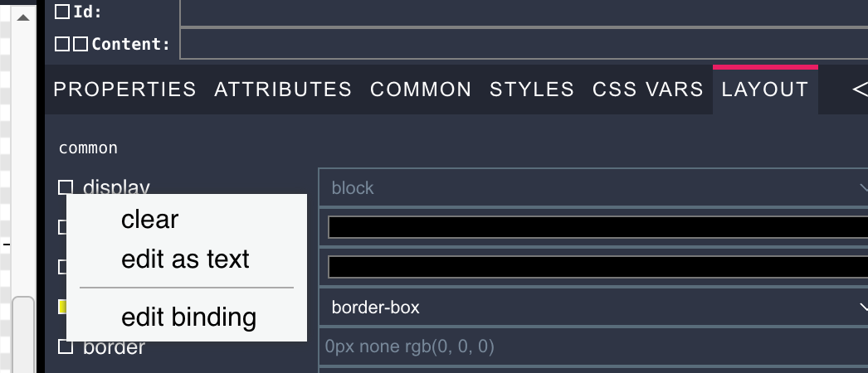Toggle the display property checkbox
The height and width of the screenshot is (373, 868).
point(66,187)
